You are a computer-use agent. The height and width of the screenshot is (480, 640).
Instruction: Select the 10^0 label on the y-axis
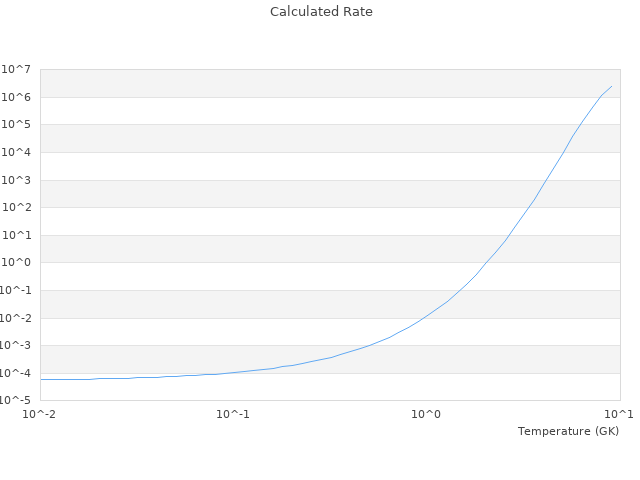(x=17, y=263)
